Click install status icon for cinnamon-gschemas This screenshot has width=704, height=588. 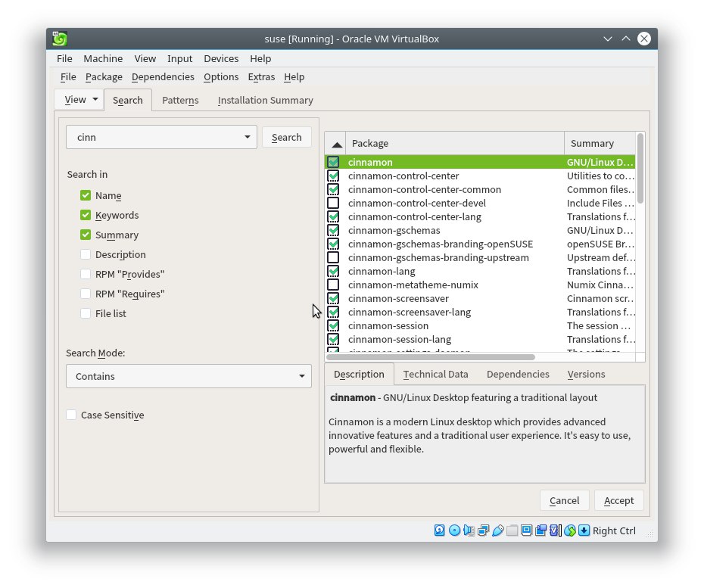coord(333,230)
